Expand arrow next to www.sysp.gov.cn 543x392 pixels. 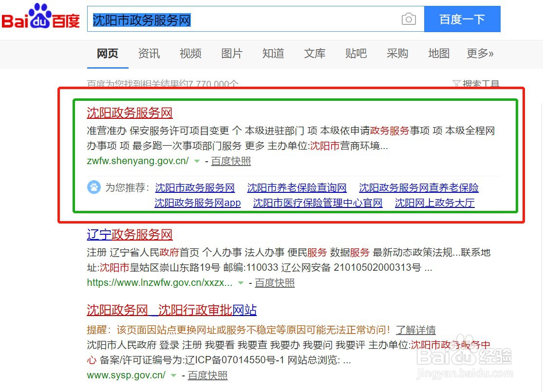click(173, 375)
